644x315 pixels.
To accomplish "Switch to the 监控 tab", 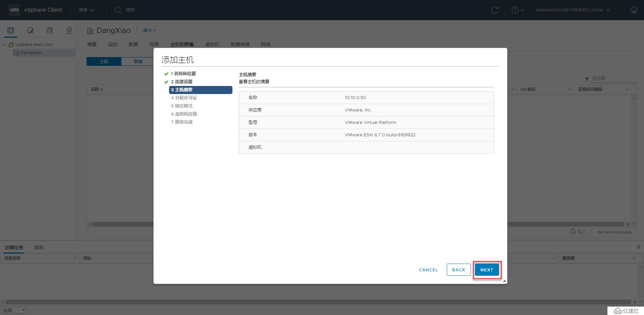I will (x=113, y=44).
